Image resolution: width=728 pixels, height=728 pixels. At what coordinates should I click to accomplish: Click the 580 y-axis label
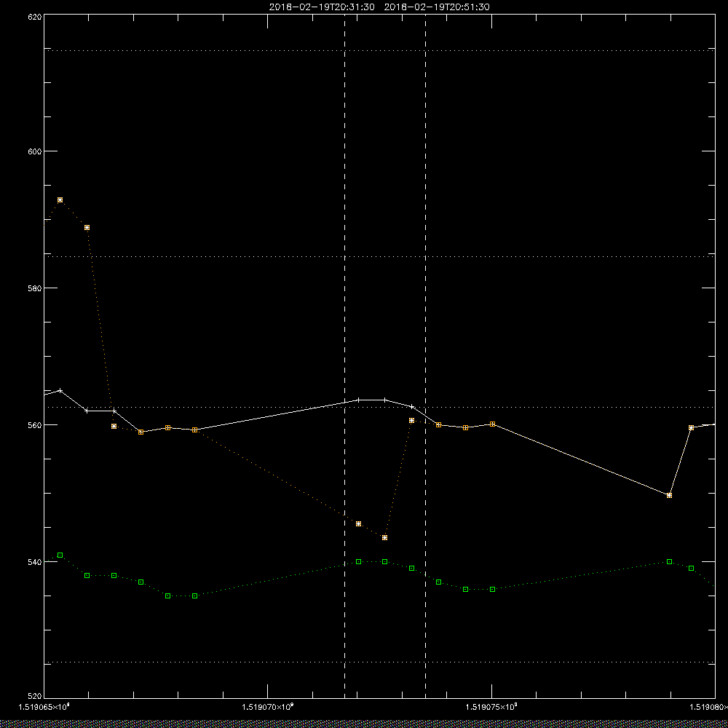tap(35, 288)
